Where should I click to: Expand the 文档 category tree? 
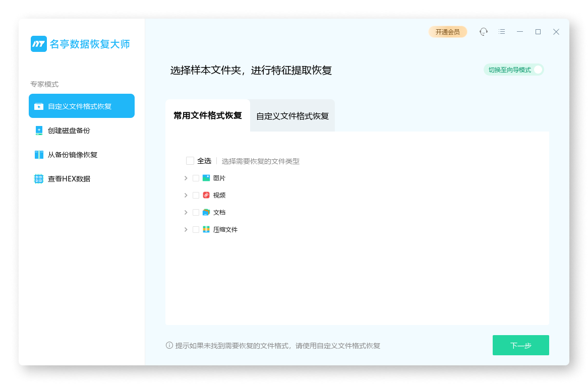pos(186,212)
